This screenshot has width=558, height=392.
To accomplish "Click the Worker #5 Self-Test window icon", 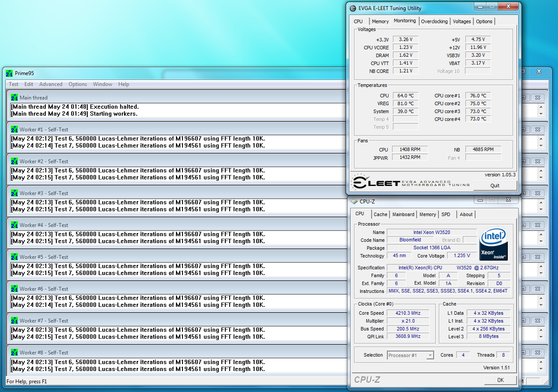I will tap(14, 257).
